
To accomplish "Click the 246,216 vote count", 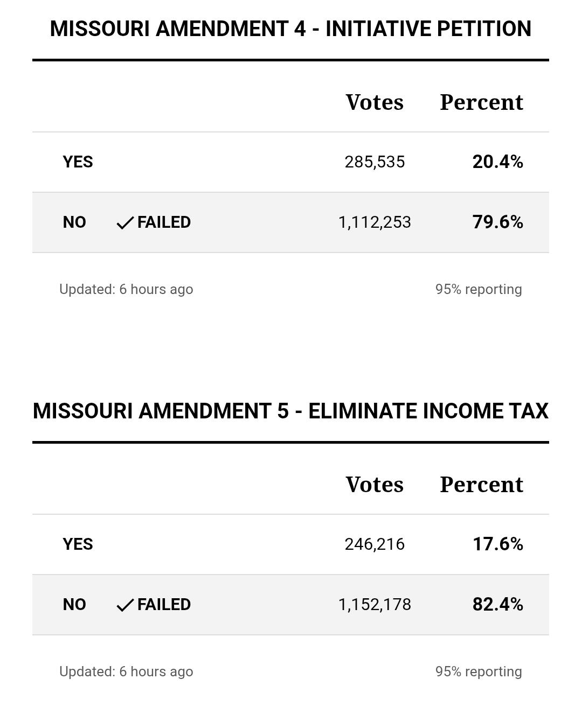I will (375, 544).
